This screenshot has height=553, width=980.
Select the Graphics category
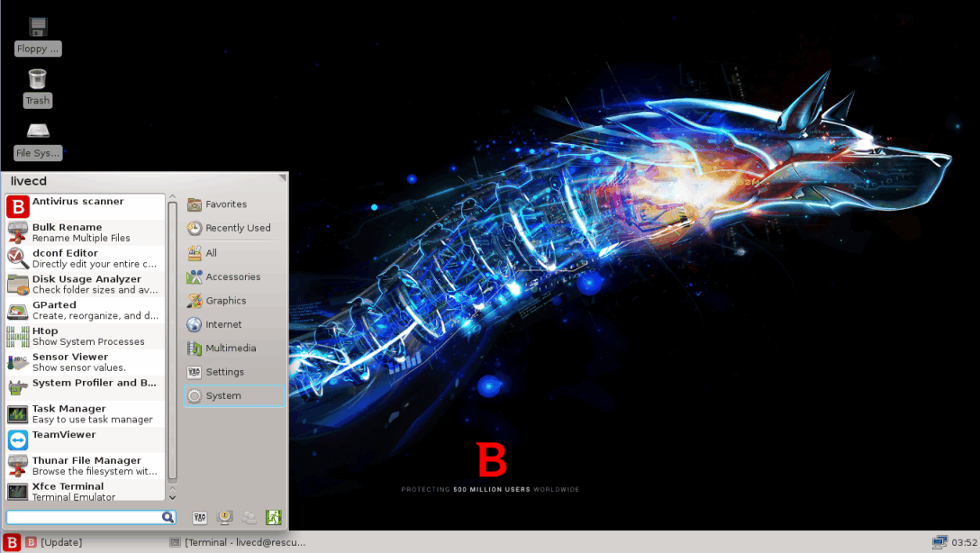tap(234, 301)
